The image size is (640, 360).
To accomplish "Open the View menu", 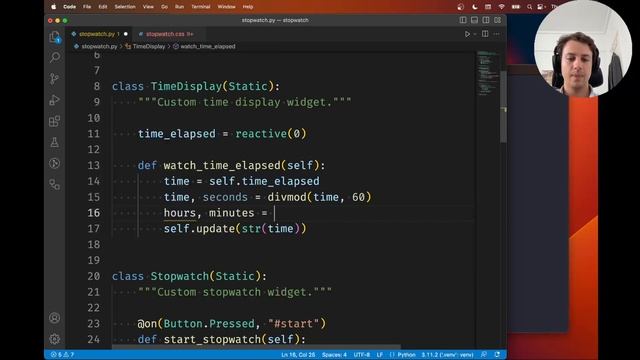I will (x=148, y=7).
